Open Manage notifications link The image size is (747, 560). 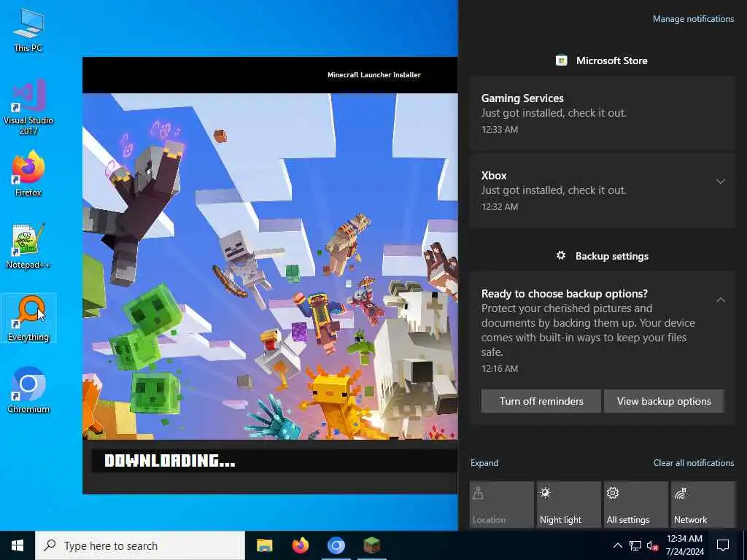[693, 19]
